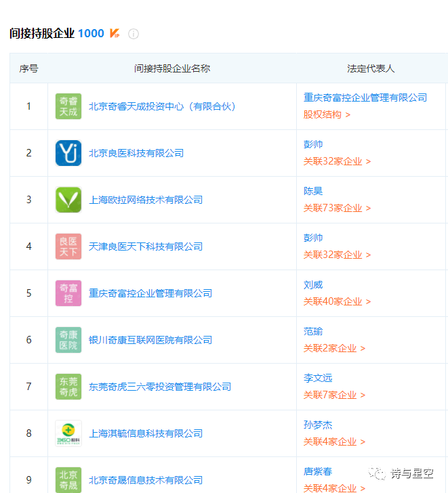Open 北京奇睿天成投资中心（有限合伙）company link
448x493 pixels.
[163, 106]
